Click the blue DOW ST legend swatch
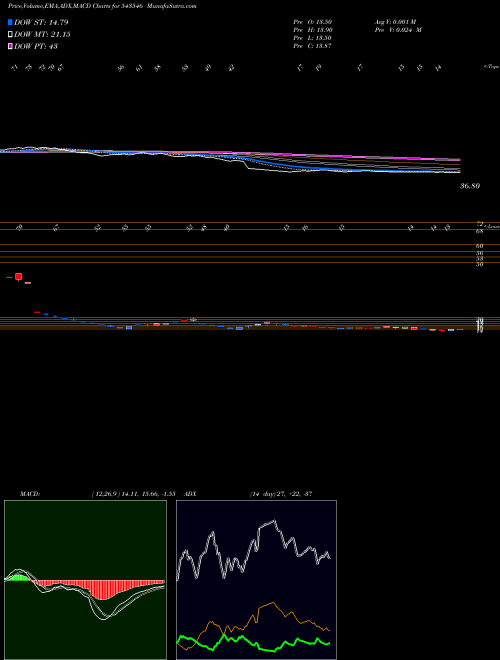Screen dimensions: 500x660 (x=10, y=22)
